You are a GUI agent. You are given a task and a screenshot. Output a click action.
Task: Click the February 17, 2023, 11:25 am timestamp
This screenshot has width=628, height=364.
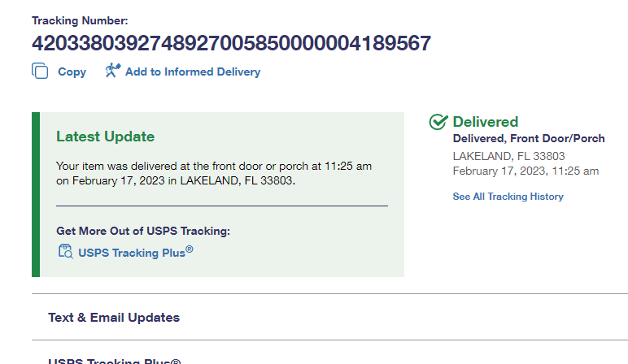(526, 171)
